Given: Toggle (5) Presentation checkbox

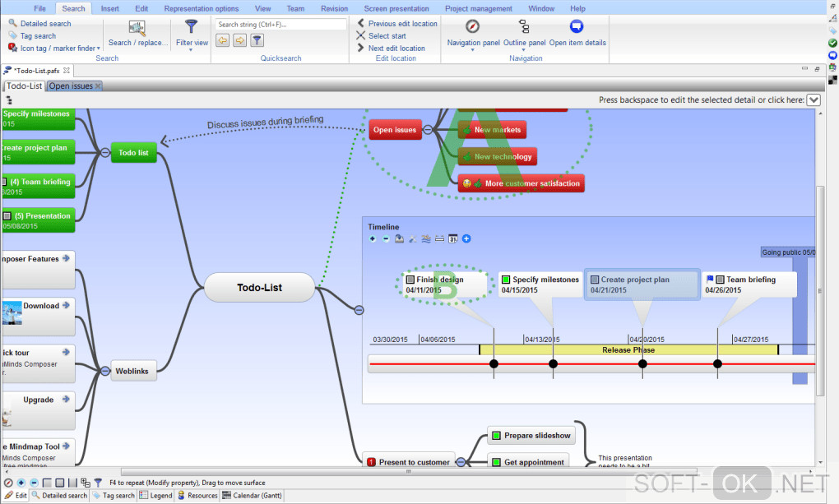Looking at the screenshot, I should pos(7,216).
